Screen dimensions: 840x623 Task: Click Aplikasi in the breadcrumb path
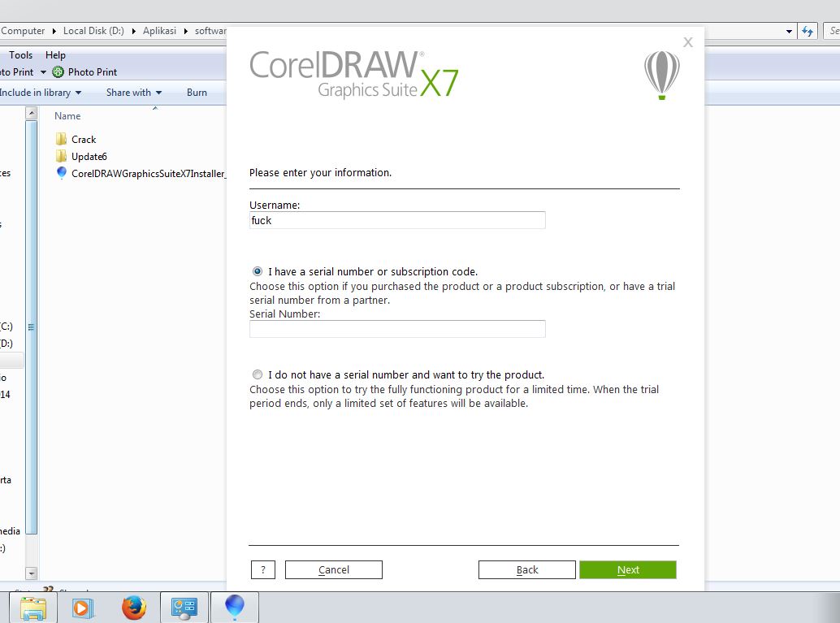(159, 31)
